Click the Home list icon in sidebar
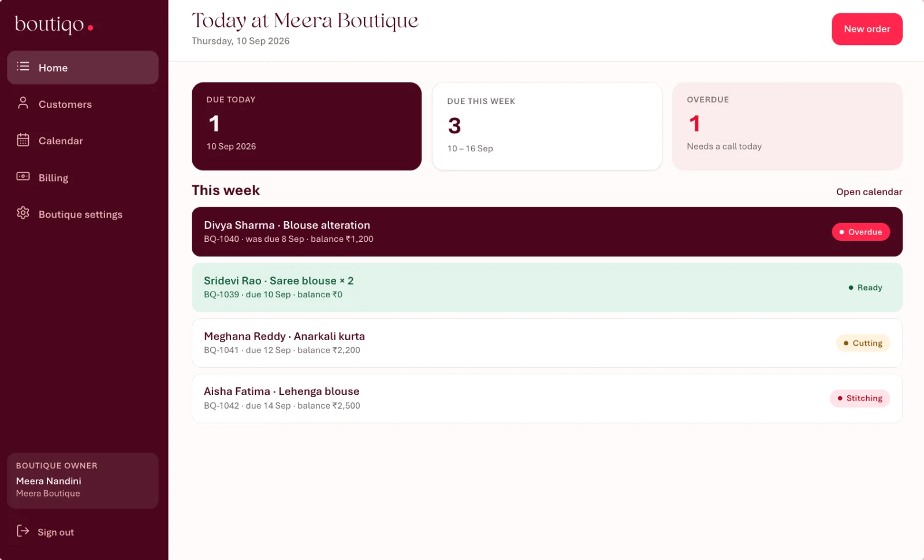This screenshot has width=924, height=560. 23,66
